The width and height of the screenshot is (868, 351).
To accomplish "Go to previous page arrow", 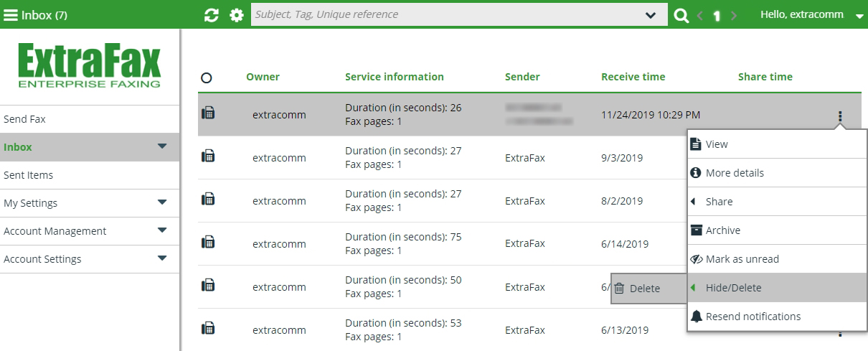I will tap(700, 15).
